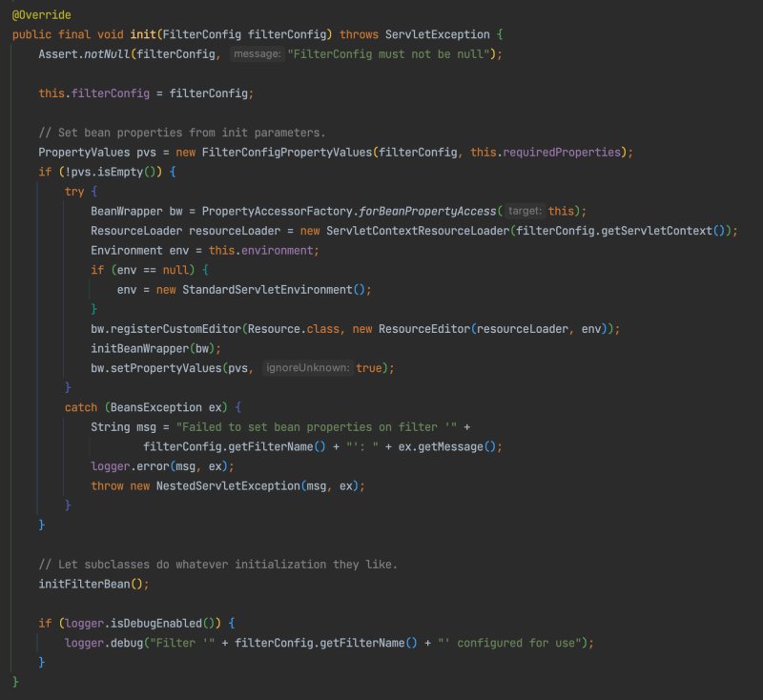Click the FilterConfigPropertyValues constructor
The height and width of the screenshot is (700, 763).
coord(287,153)
